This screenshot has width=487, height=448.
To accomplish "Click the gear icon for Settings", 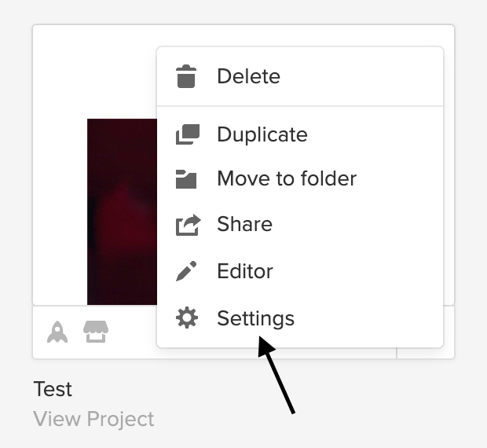I will (187, 318).
